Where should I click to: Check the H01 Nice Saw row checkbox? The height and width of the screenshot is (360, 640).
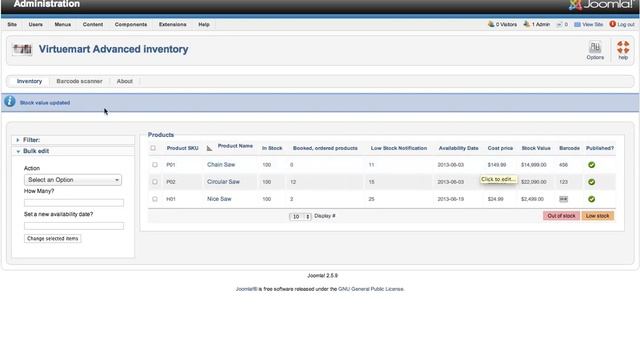155,199
